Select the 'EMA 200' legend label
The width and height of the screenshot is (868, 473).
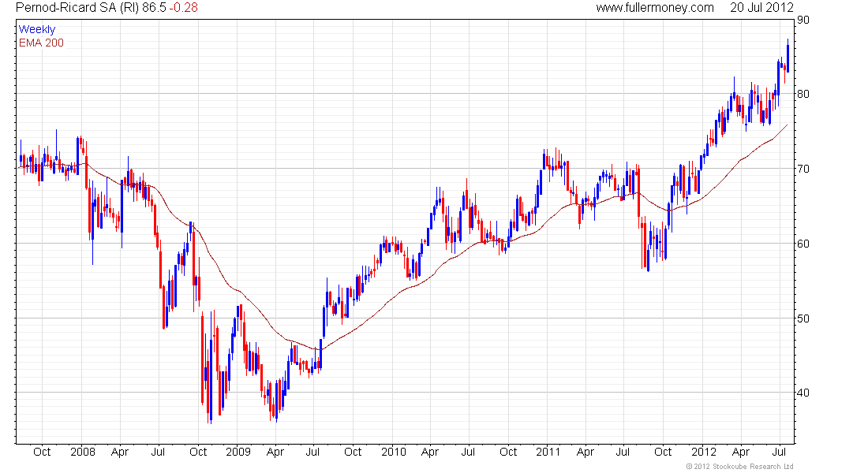point(41,43)
